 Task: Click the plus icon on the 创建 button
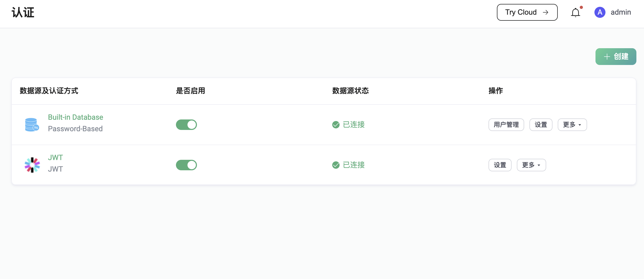tap(607, 56)
